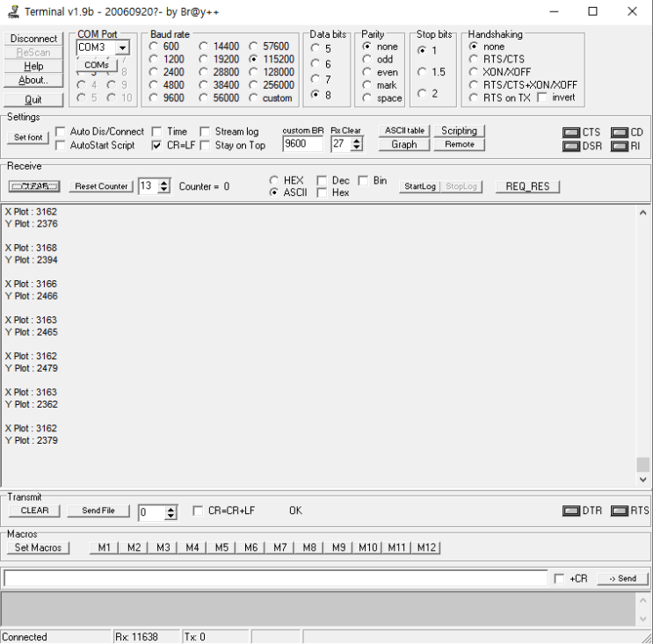
Task: Click the RI status indicator
Action: pyautogui.click(x=619, y=146)
